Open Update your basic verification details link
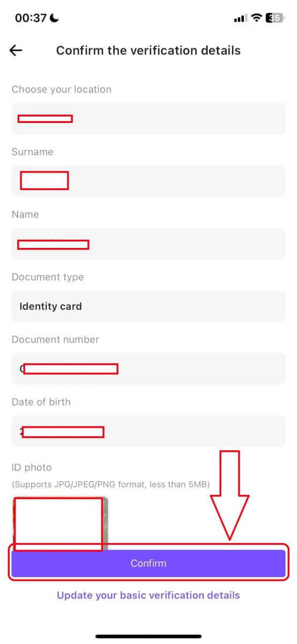The height and width of the screenshot is (644, 297). click(x=148, y=595)
